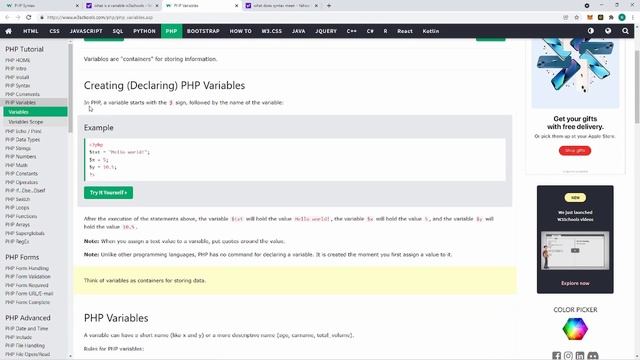Toggle dark mode contrast icon
This screenshot has height=360, width=640.
pos(591,31)
